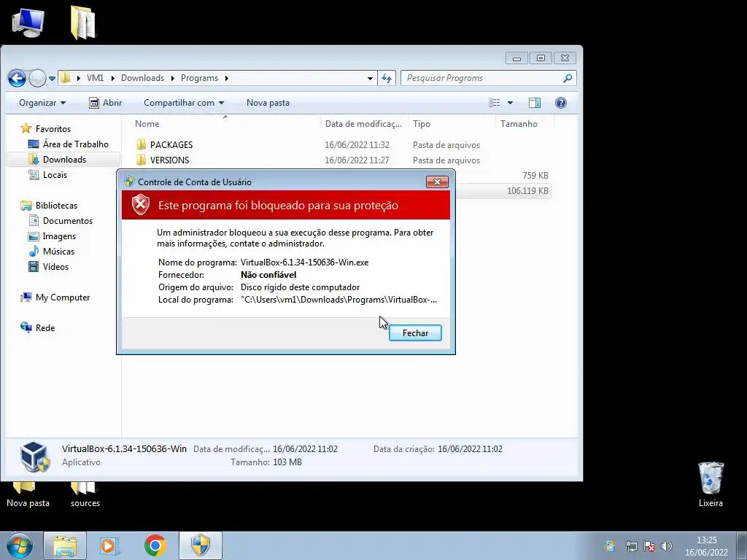The height and width of the screenshot is (560, 747).
Task: Click the Action Center flag tray icon
Action: pyautogui.click(x=649, y=546)
